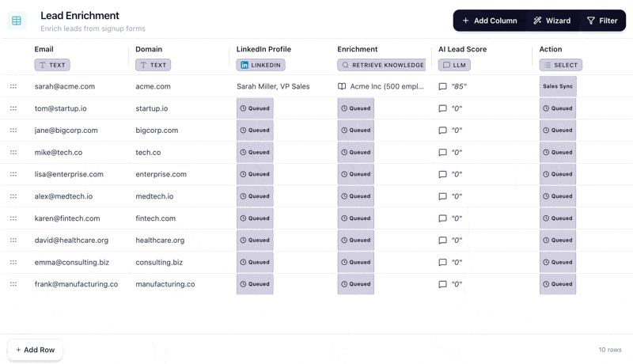Image resolution: width=633 pixels, height=364 pixels.
Task: Select the Email column header
Action: [44, 49]
